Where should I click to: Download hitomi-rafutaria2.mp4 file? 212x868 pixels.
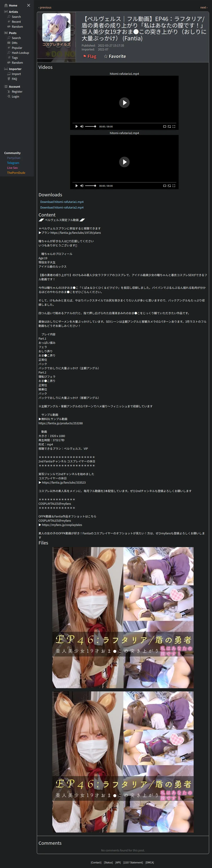pos(62,208)
